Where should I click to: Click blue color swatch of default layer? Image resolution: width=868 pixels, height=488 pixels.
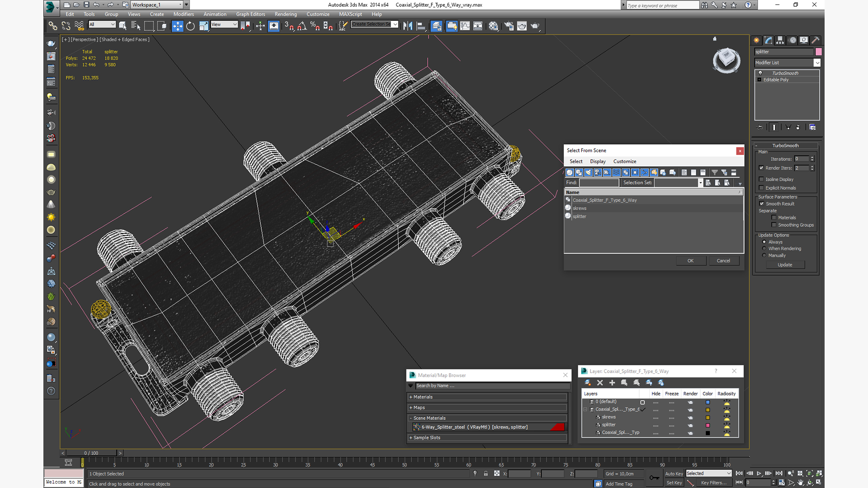click(x=708, y=402)
